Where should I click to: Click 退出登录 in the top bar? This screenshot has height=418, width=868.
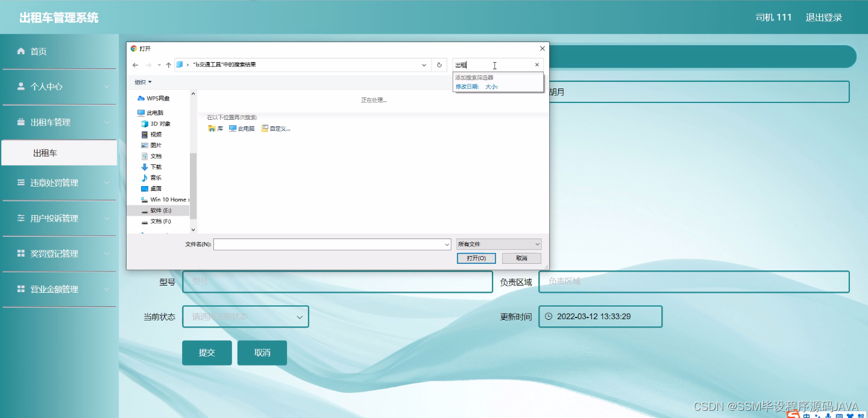823,17
